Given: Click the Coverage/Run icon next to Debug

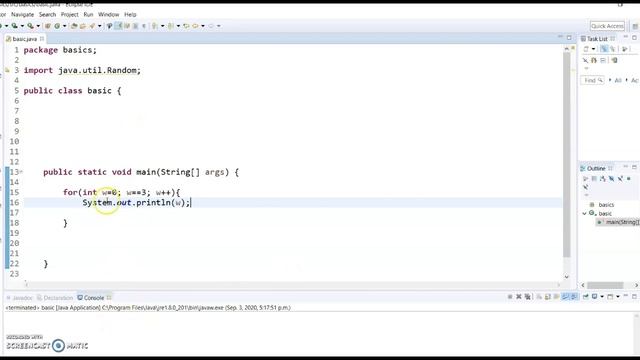Looking at the screenshot, I should pyautogui.click(x=15, y=26).
